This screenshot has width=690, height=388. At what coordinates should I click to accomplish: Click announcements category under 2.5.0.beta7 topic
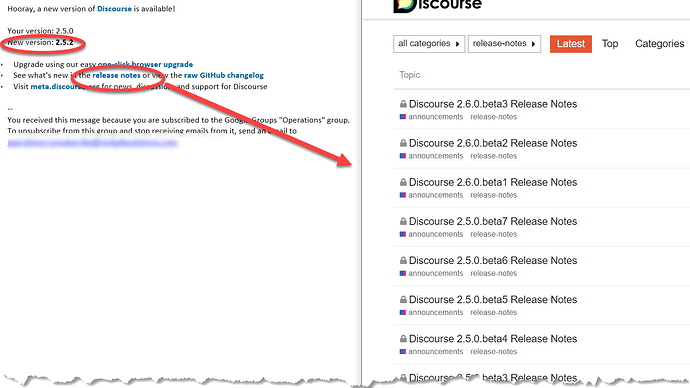coord(436,234)
